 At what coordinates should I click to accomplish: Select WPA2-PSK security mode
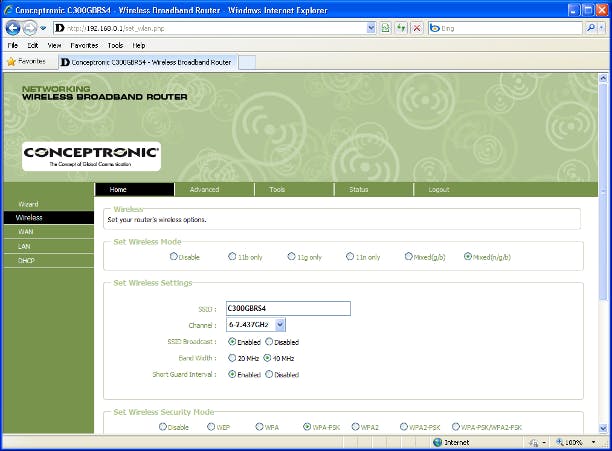tap(404, 427)
